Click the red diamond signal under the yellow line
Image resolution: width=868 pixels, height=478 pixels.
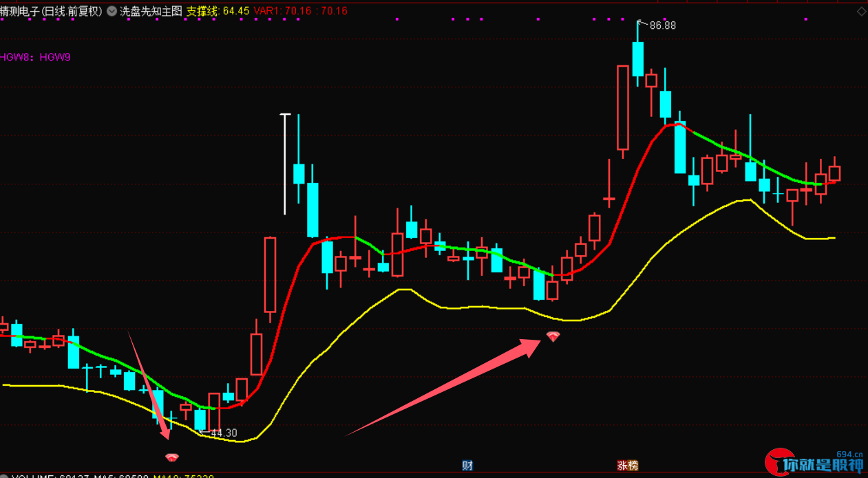click(553, 336)
